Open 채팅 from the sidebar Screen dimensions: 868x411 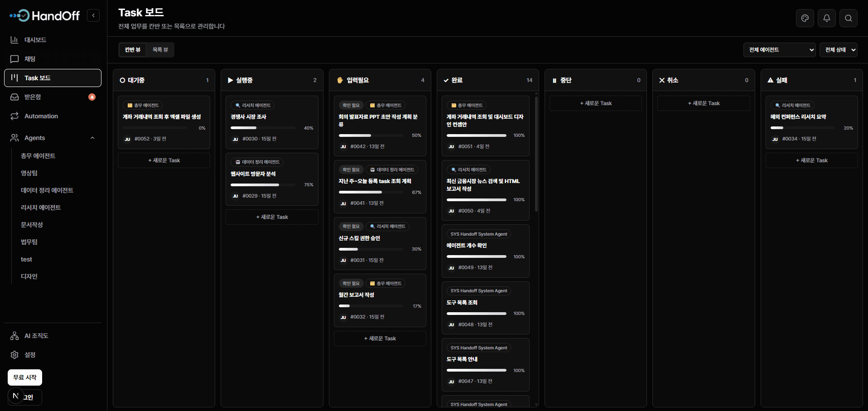coord(53,59)
